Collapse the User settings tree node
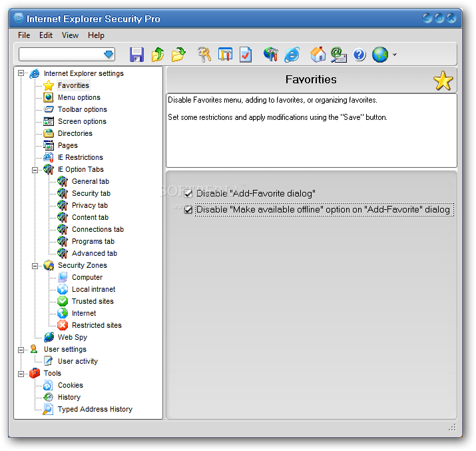This screenshot has width=476, height=451. pyautogui.click(x=21, y=350)
